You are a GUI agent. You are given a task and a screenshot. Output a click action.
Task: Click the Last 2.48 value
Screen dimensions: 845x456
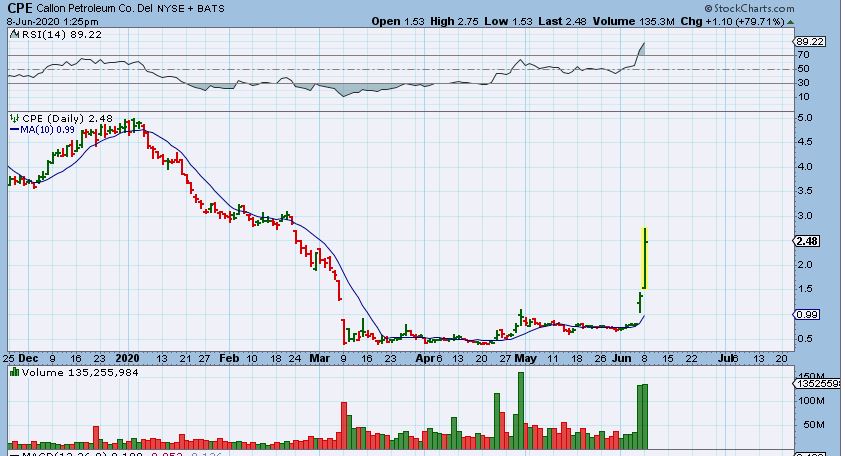click(562, 22)
